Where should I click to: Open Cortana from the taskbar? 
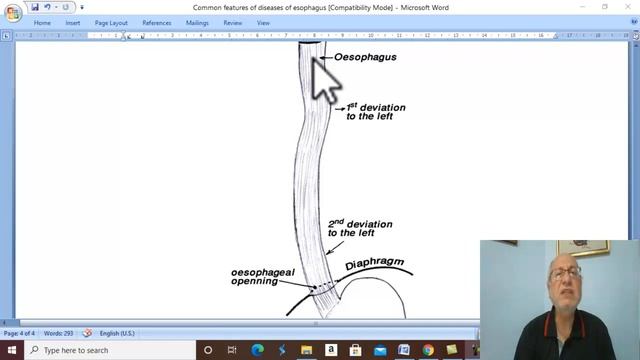[208, 350]
